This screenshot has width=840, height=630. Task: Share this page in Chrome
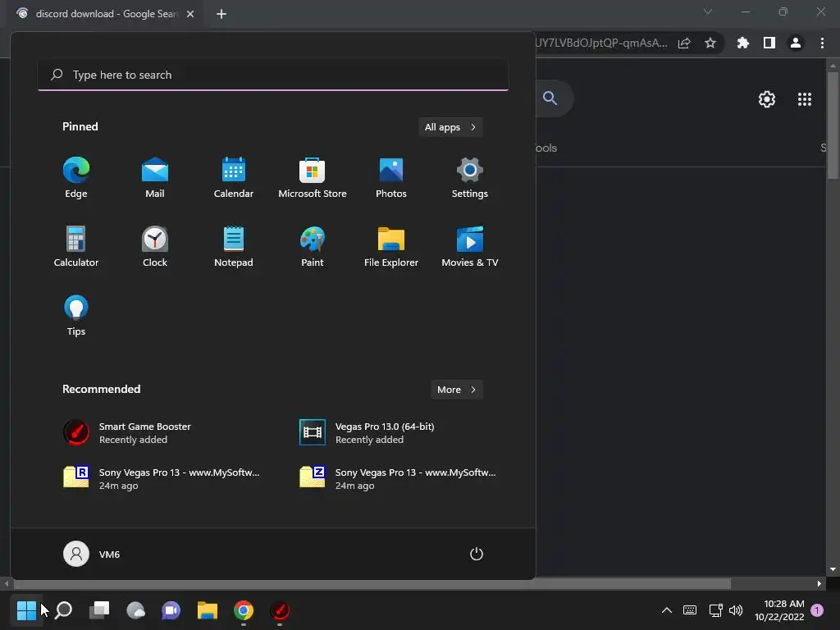pyautogui.click(x=684, y=43)
